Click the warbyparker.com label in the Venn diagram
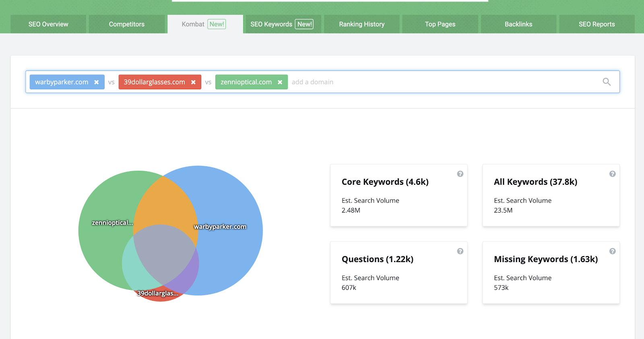Screen dimensions: 644x339 point(220,227)
